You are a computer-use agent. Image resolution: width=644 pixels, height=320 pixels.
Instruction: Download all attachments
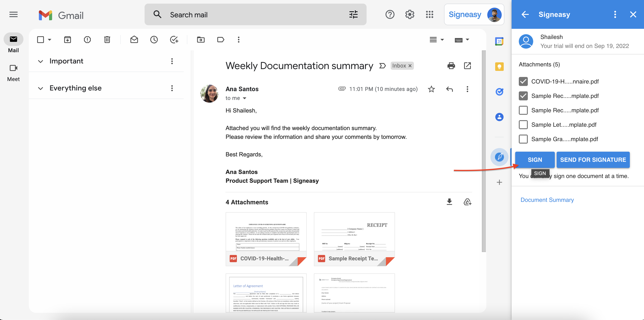449,202
